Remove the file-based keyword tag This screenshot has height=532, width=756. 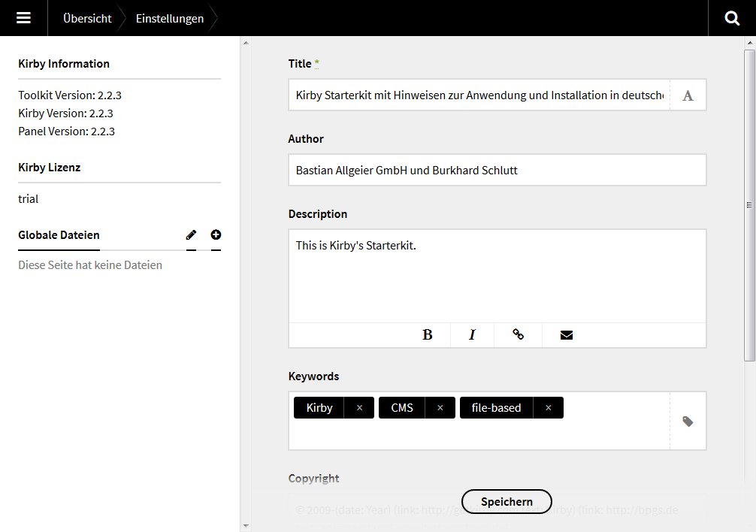coord(548,408)
